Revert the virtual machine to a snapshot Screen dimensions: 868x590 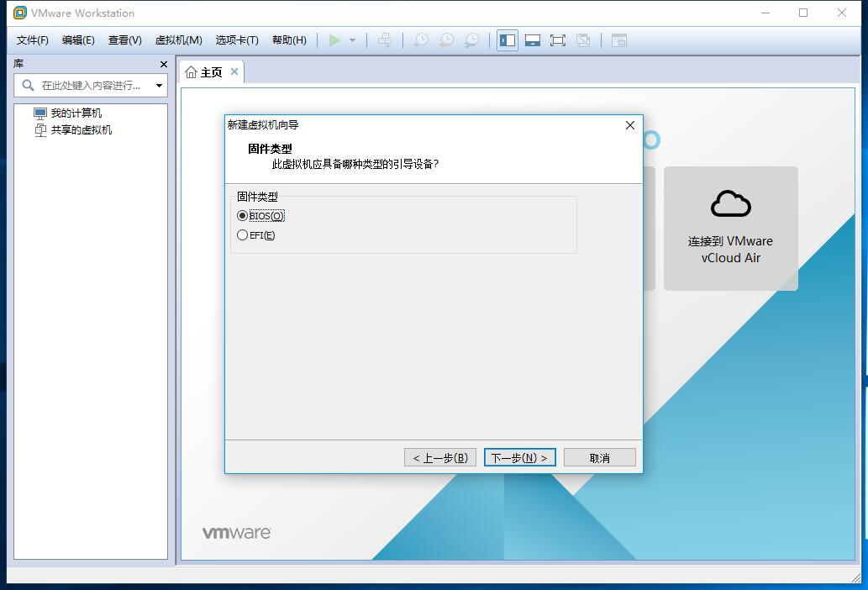tap(446, 40)
